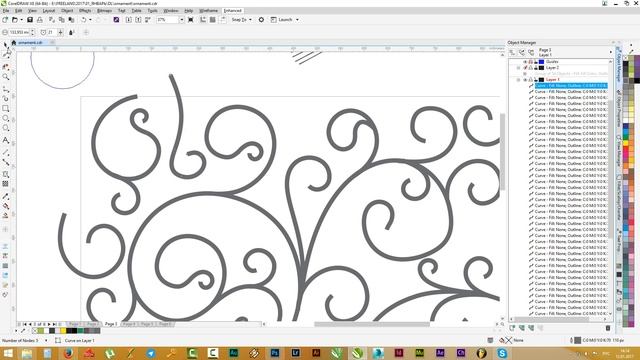Save the document with the floppy disk icon
640x360 pixels.
click(x=30, y=20)
